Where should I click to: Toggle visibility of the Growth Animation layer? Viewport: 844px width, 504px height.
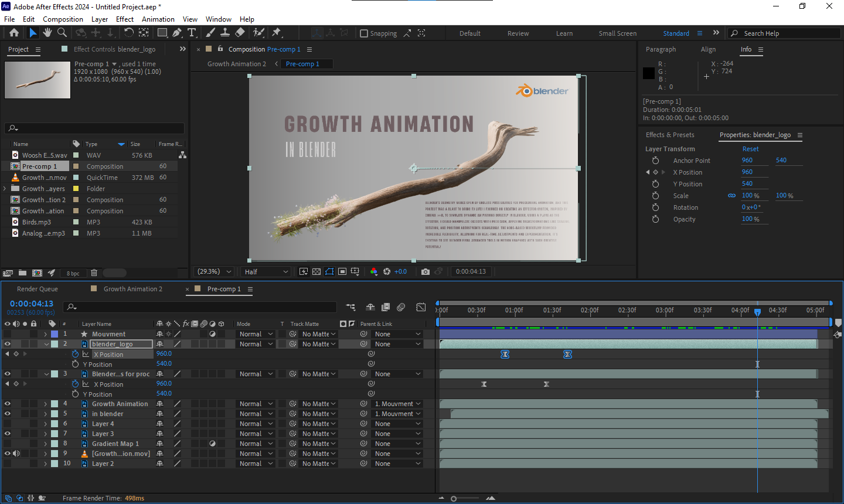(8, 404)
